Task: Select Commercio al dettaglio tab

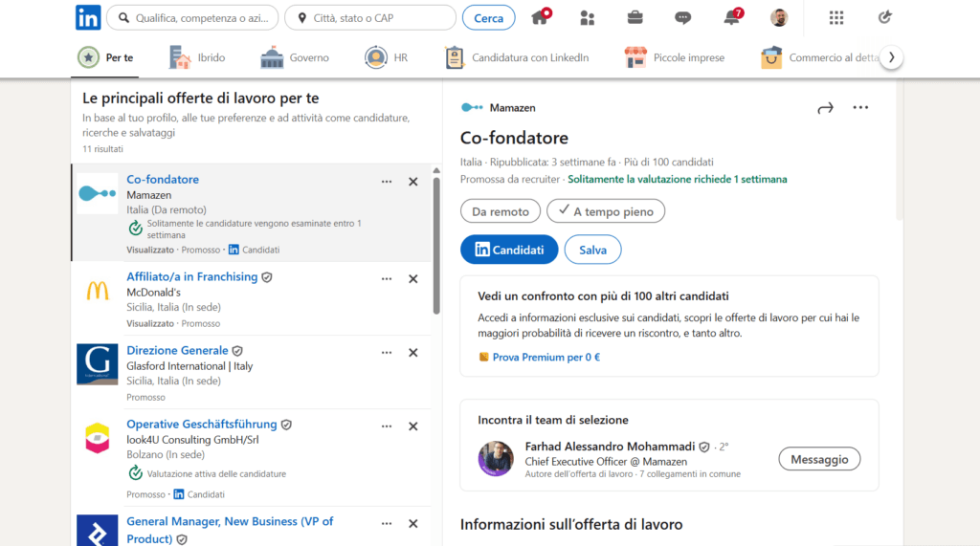Action: click(x=819, y=57)
